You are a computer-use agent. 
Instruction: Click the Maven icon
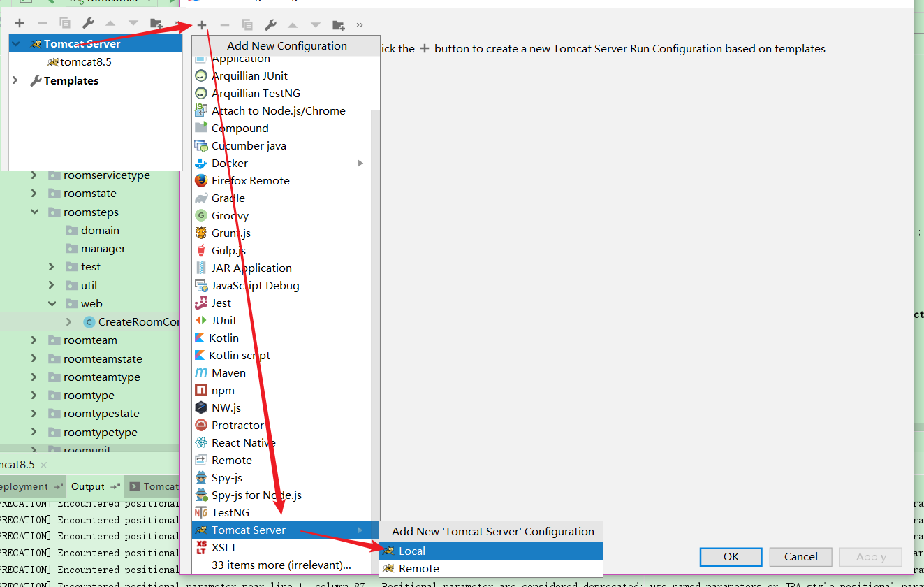(201, 372)
